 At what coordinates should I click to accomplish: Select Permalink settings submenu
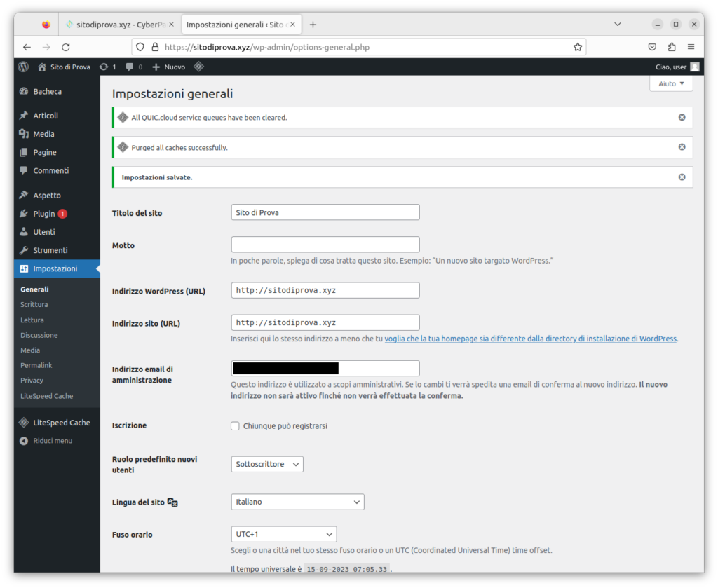point(36,365)
